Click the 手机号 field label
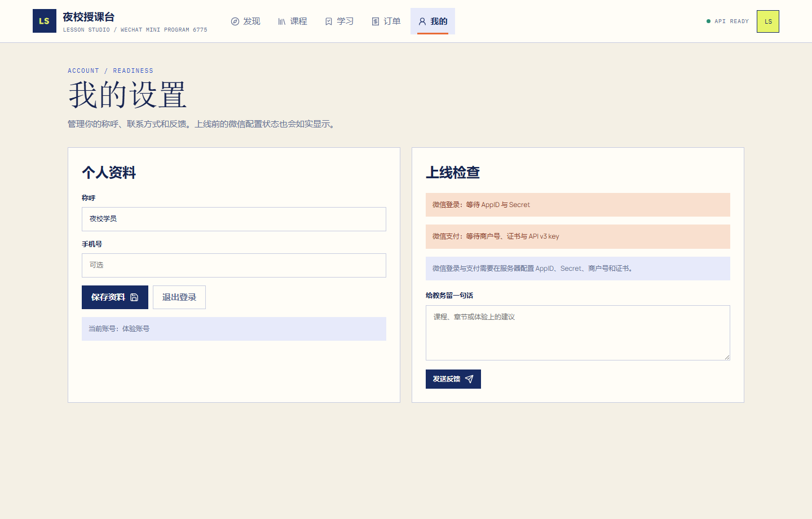Viewport: 812px width, 519px height. pos(92,244)
